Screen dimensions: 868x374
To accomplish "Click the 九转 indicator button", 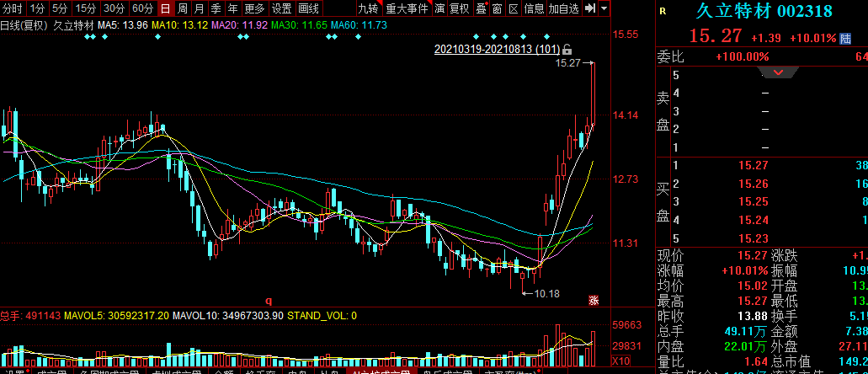I will point(368,8).
